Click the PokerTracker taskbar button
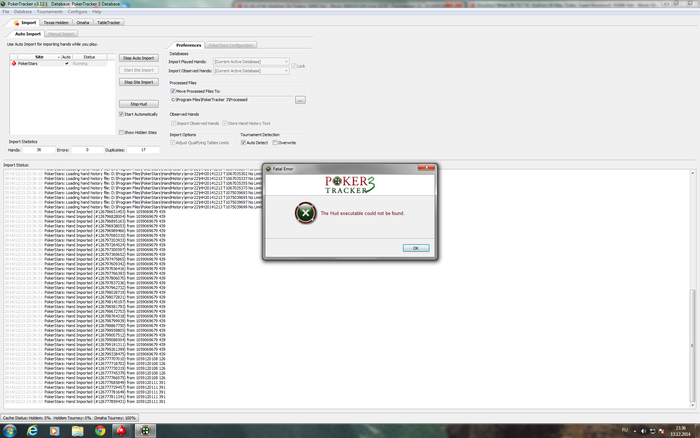The height and width of the screenshot is (438, 700). coord(146,431)
